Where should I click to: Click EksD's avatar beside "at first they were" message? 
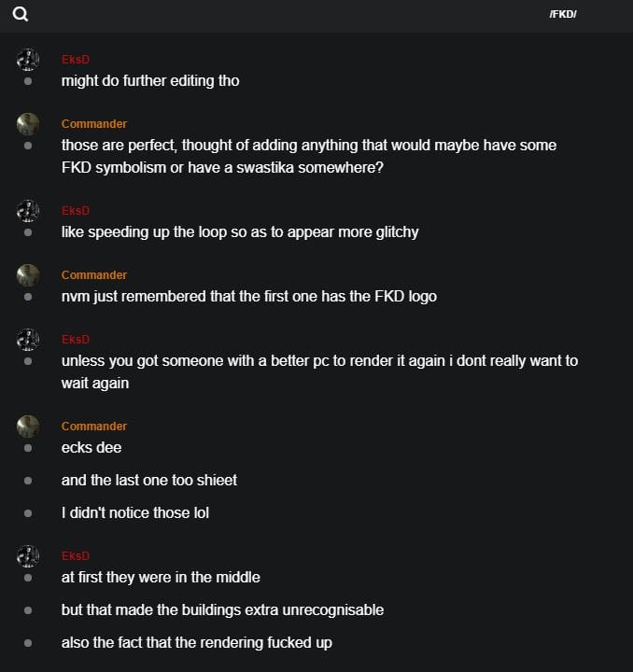click(28, 556)
